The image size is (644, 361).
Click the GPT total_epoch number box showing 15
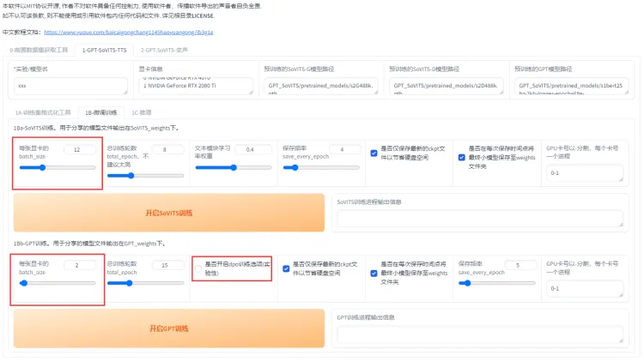pos(167,266)
